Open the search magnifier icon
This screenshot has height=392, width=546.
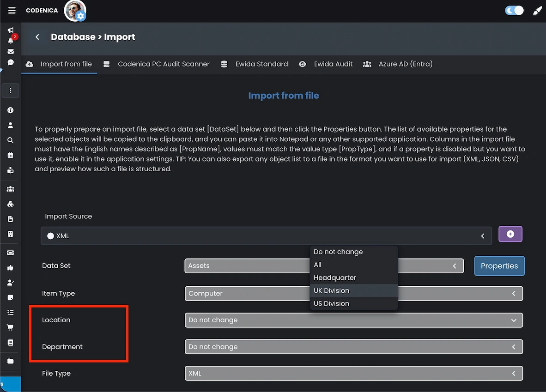coord(10,140)
